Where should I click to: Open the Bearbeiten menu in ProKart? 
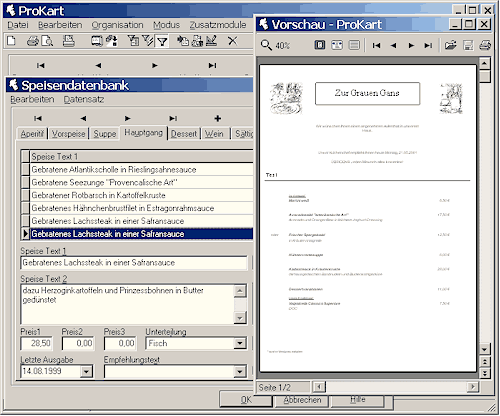tap(60, 25)
